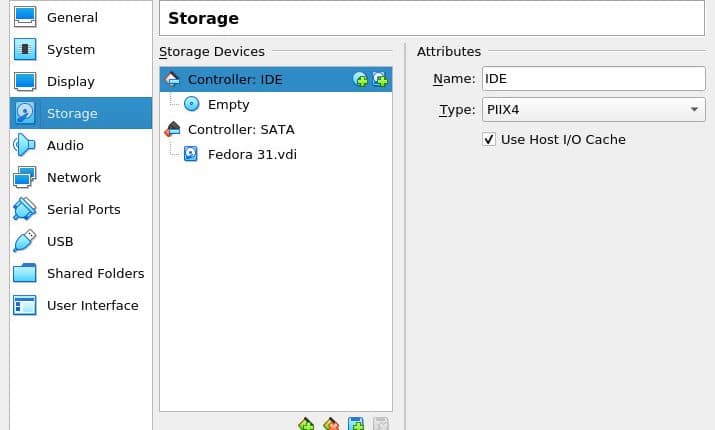Click the Type dropdown arrow
The image size is (715, 430).
click(694, 109)
